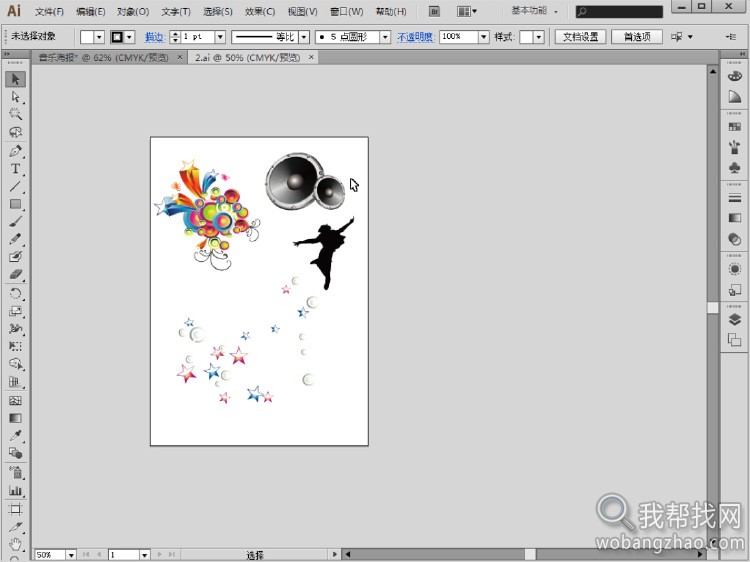Open the Appearance panel icon
Image resolution: width=750 pixels, height=562 pixels.
(x=734, y=269)
